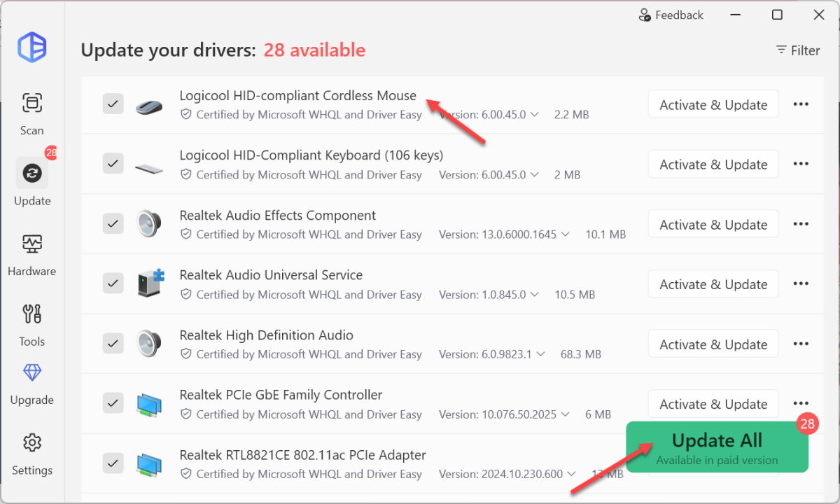Expand the version dropdown for the Cordless Mouse

click(x=535, y=114)
